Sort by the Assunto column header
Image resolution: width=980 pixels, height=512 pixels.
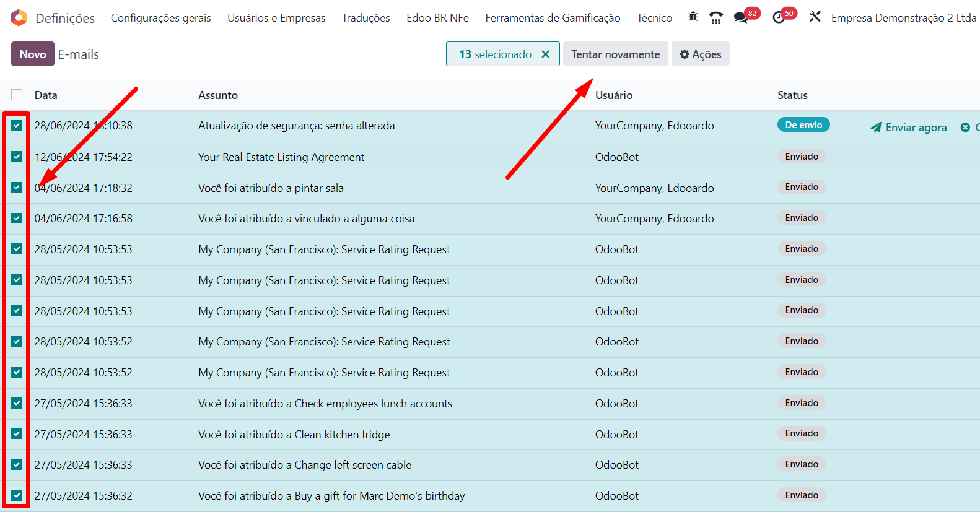coord(218,95)
